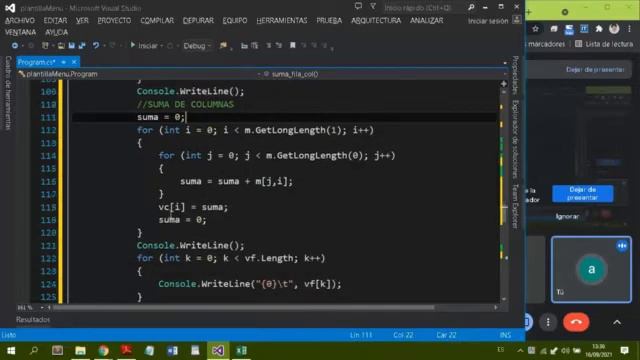Uncomment selected lines via toolbar icon
Image resolution: width=640 pixels, height=360 pixels.
pyautogui.click(x=279, y=46)
